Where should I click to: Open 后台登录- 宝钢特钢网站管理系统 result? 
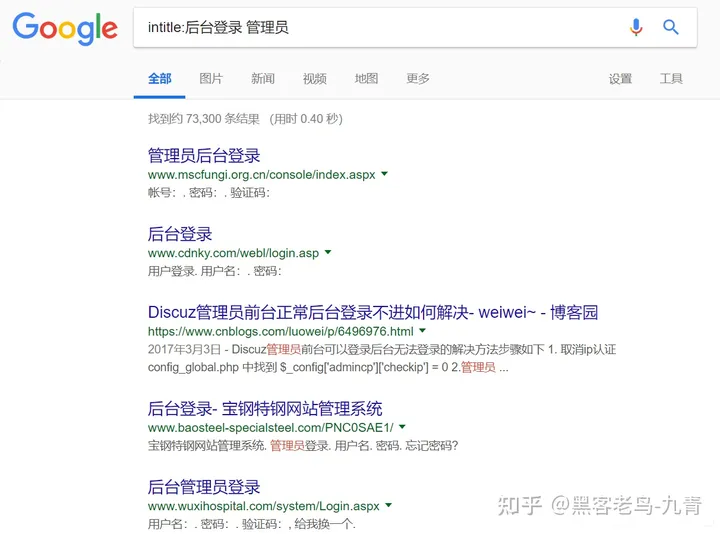pyautogui.click(x=265, y=409)
